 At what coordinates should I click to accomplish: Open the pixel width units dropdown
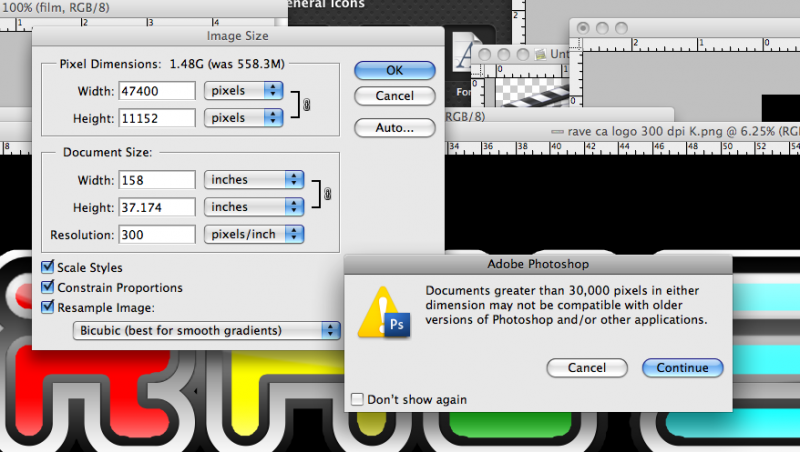[243, 90]
